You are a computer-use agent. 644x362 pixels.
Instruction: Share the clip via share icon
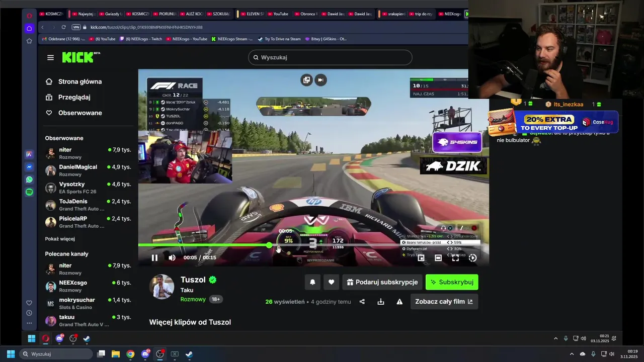click(x=362, y=302)
